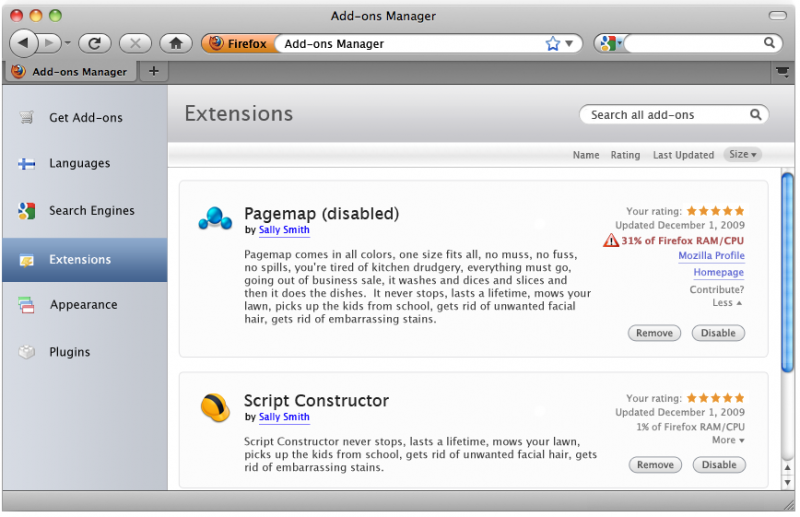Click the browser search magnifier icon
Screen dimensions: 800x517
coord(769,43)
